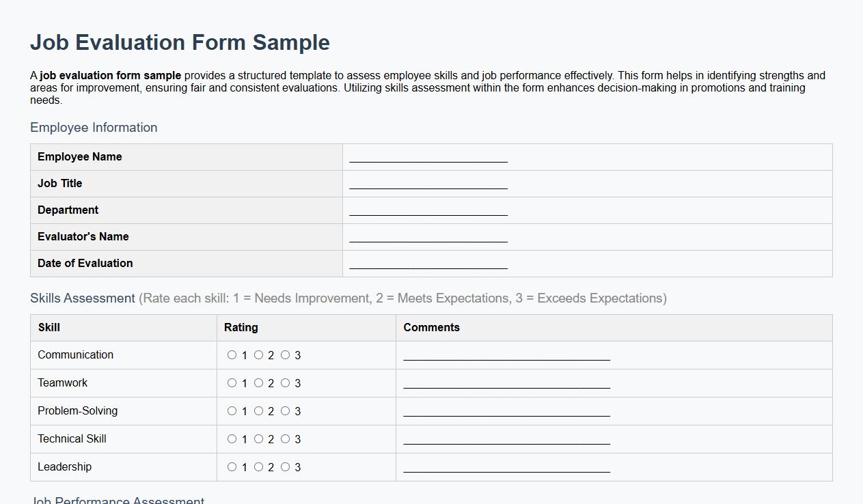Select rating 3 for Communication
Image resolution: width=863 pixels, height=504 pixels.
286,354
